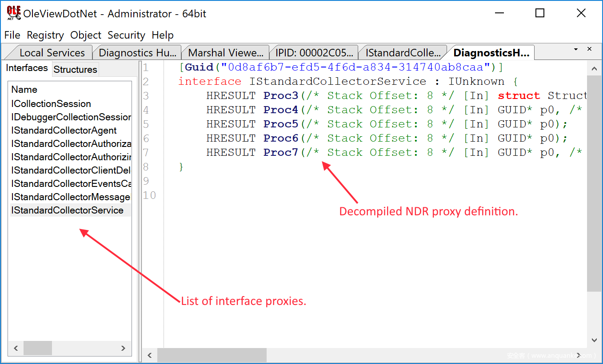Open the tab list dropdown arrow
The image size is (603, 364).
(x=576, y=49)
